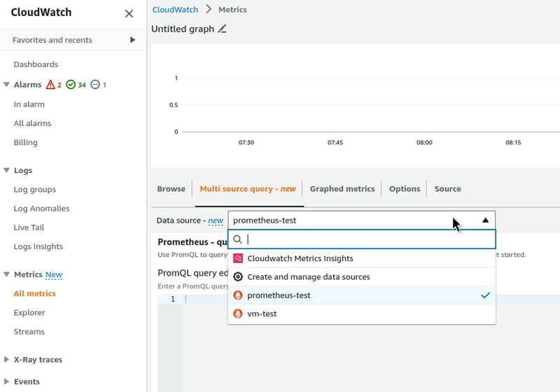Click the 07:45 time axis label
The height and width of the screenshot is (392, 560).
(x=335, y=142)
